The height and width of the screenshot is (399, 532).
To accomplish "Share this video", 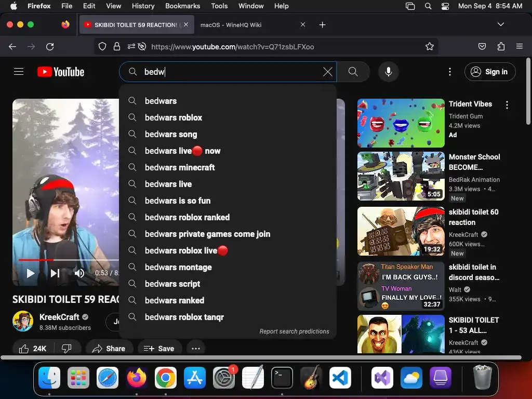I will point(109,349).
